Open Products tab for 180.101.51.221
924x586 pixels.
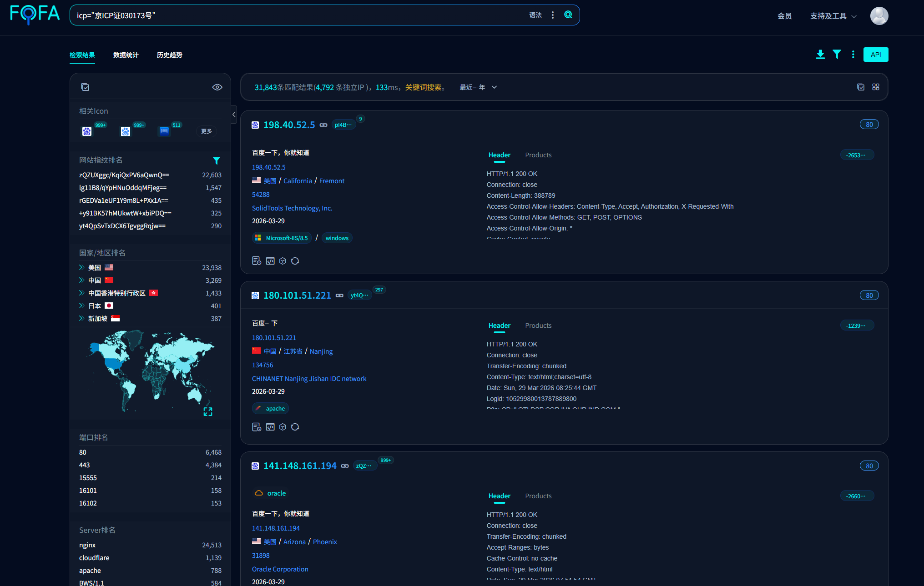(x=538, y=326)
